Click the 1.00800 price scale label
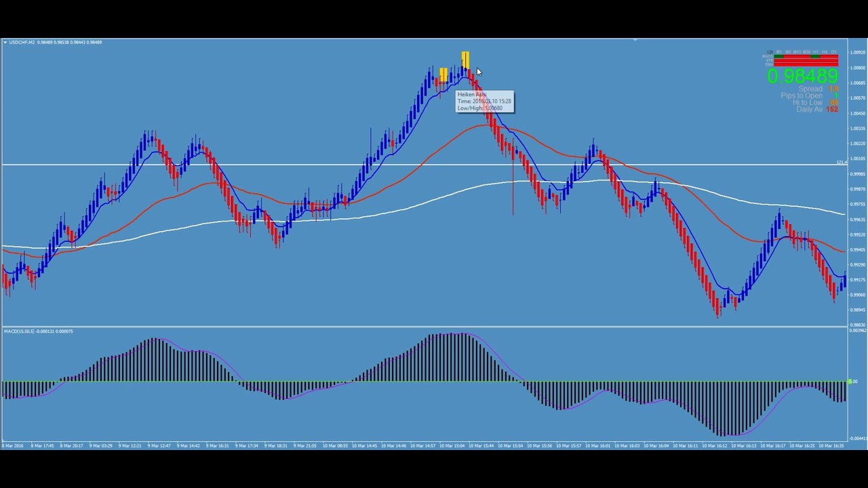 (858, 68)
